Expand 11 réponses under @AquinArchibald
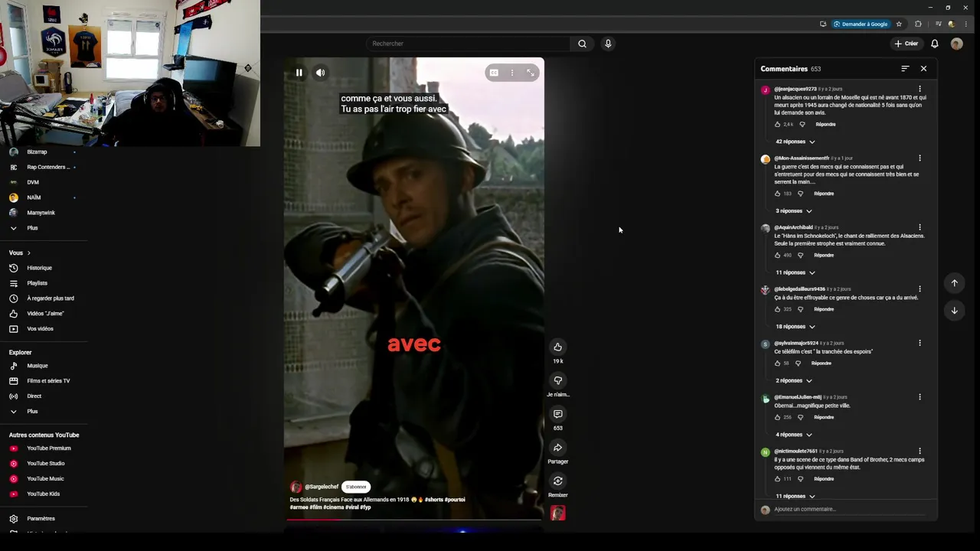This screenshot has height=551, width=980. [x=795, y=272]
